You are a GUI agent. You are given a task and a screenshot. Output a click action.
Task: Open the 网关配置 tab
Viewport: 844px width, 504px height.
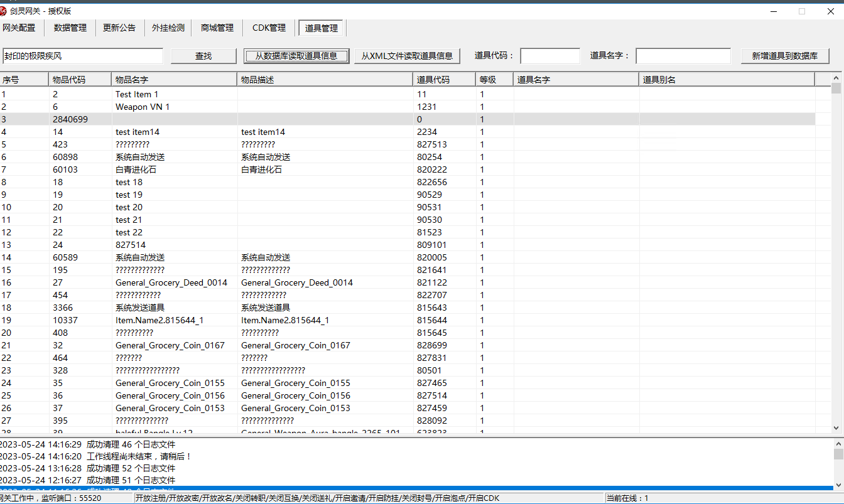pos(19,28)
